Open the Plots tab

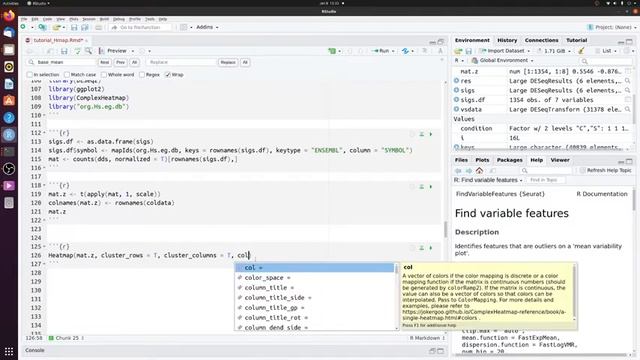click(x=482, y=160)
